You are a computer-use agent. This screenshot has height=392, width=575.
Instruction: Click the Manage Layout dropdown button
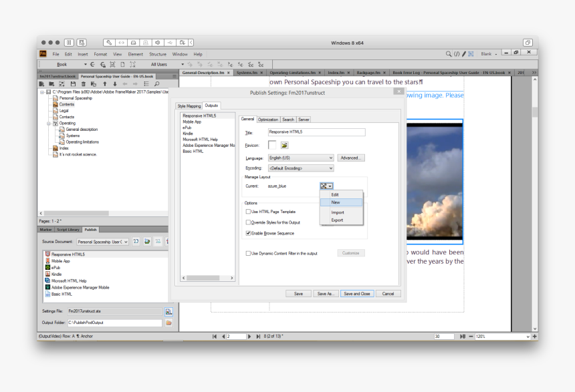click(326, 186)
